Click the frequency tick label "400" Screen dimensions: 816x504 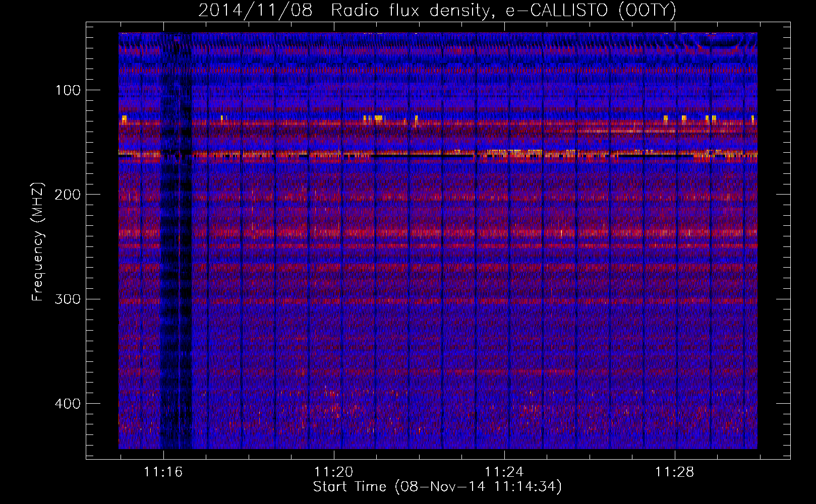point(68,404)
